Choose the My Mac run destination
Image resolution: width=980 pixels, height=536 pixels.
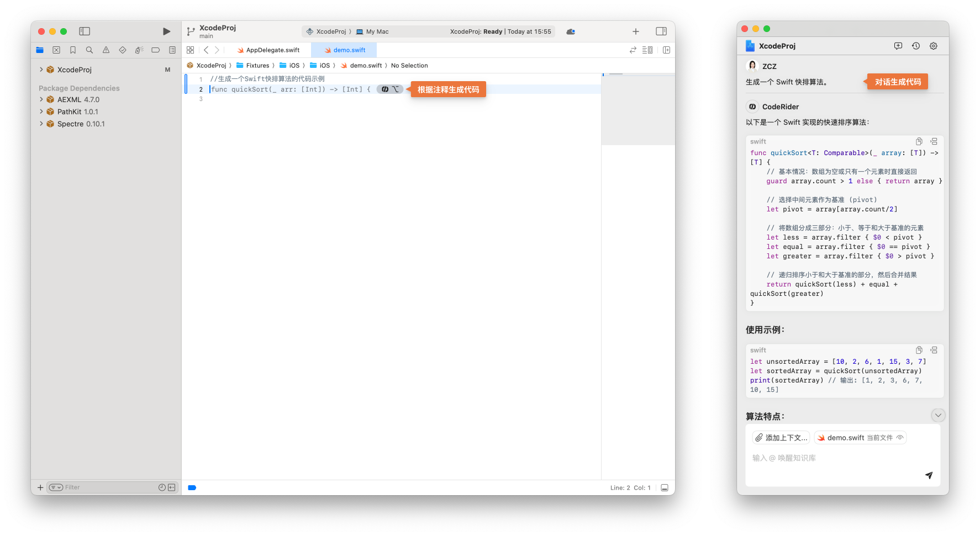click(372, 31)
